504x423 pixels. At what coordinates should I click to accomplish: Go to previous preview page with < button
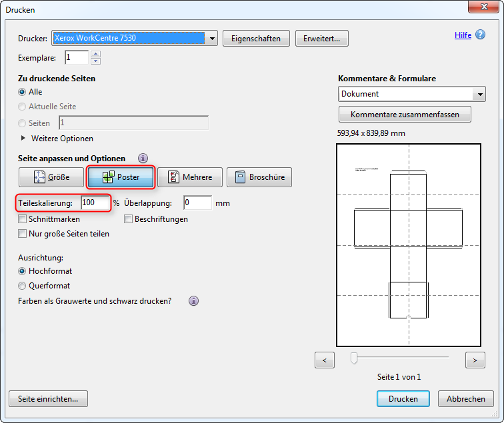pos(324,360)
